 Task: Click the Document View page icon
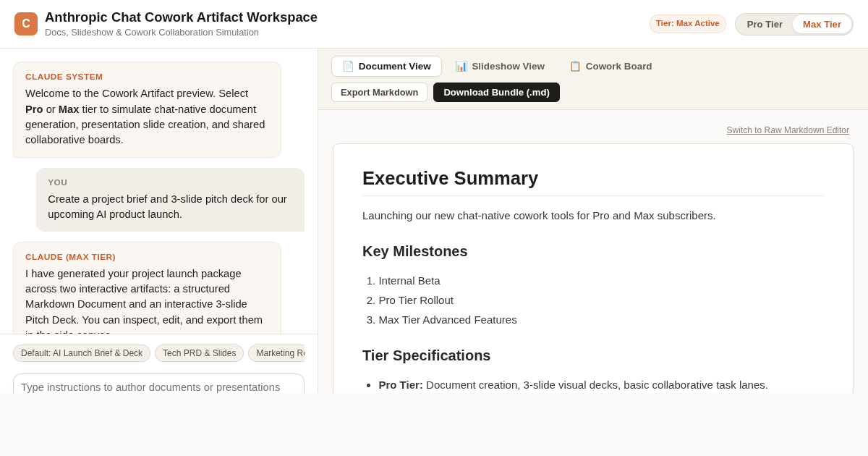(348, 67)
